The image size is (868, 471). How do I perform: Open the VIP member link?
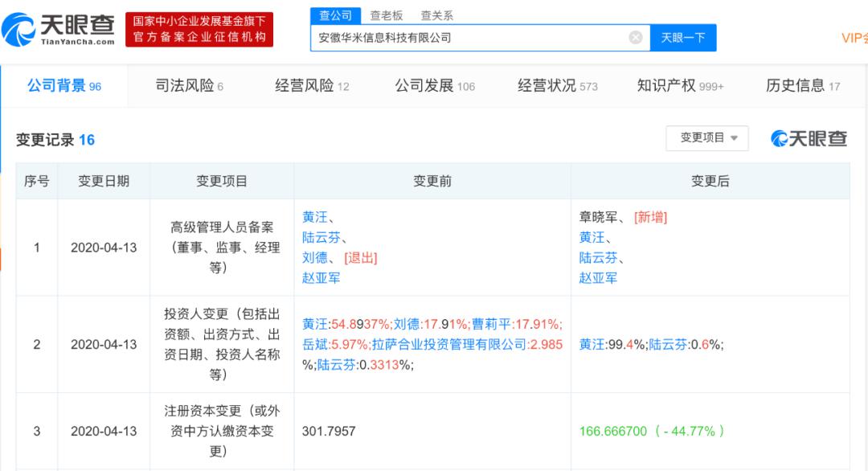coord(854,38)
